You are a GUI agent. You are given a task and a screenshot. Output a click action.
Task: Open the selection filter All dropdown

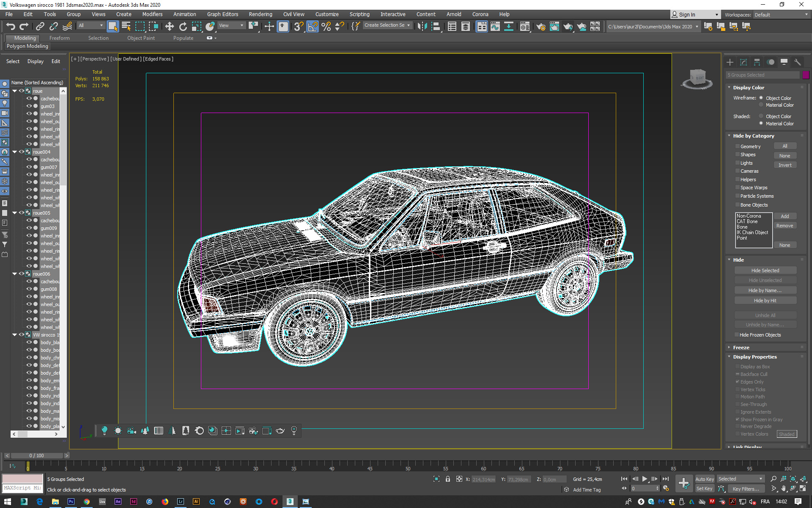pos(91,25)
